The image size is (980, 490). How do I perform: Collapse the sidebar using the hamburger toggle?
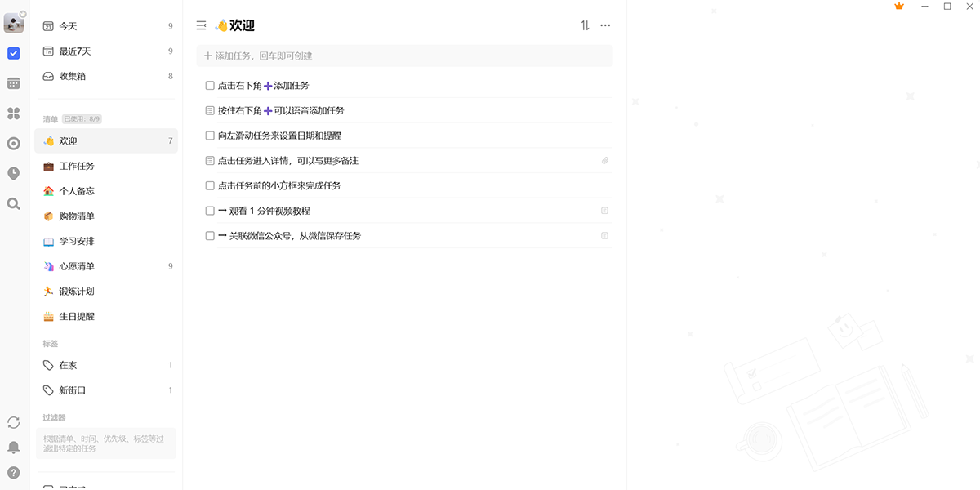pos(202,25)
